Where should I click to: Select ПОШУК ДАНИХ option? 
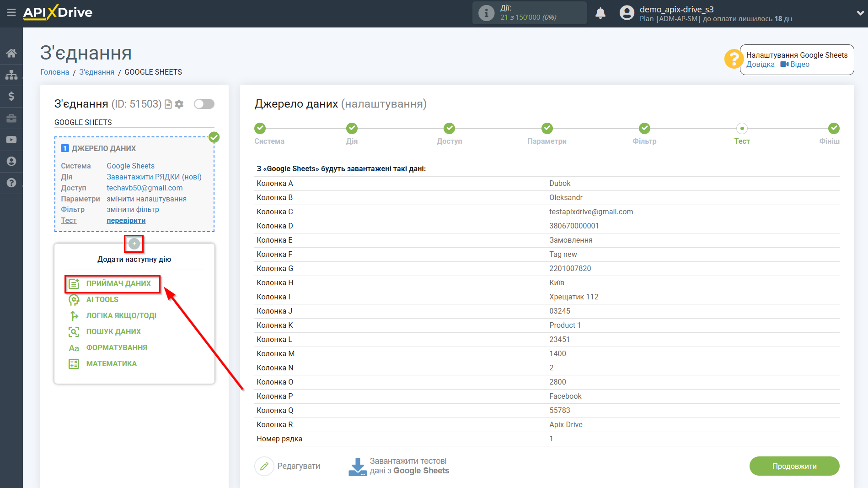point(113,331)
